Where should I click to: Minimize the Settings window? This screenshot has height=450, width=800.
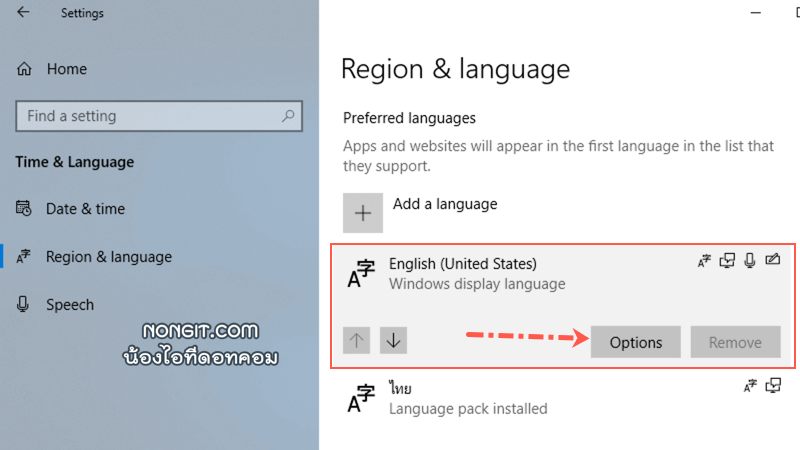tap(756, 13)
